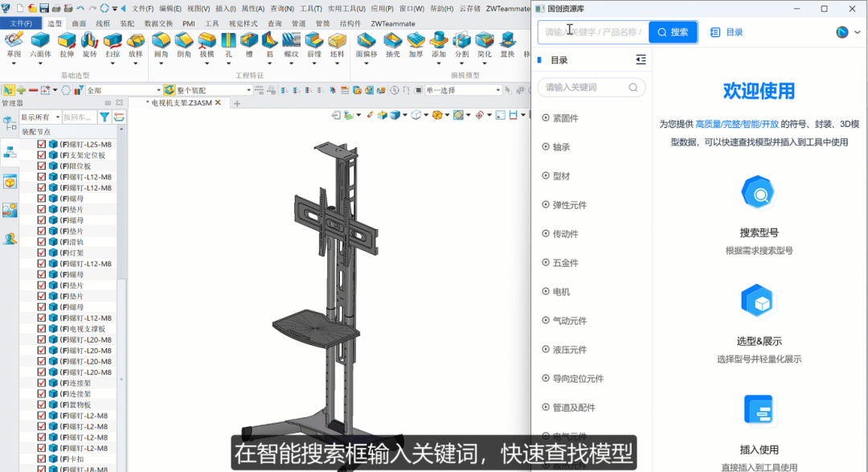Select the 槽 slot tool
Image resolution: width=868 pixels, height=472 pixels.
click(249, 45)
